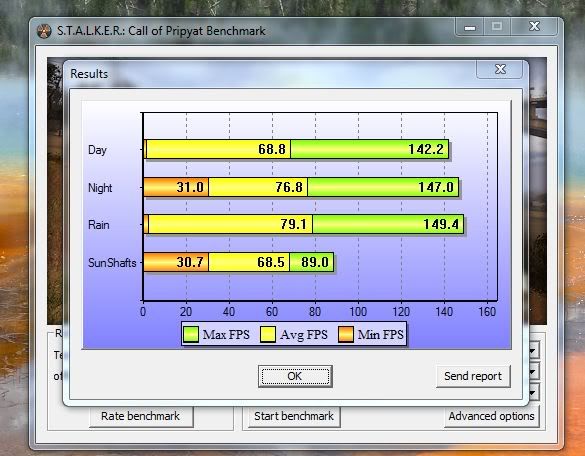This screenshot has height=456, width=585.
Task: Click the Day row label
Action: click(97, 150)
